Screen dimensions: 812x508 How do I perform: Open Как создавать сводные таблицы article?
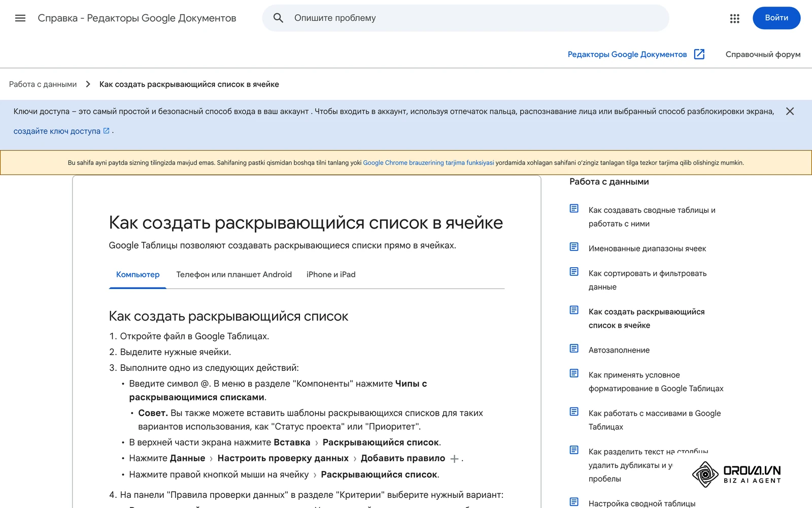tap(652, 217)
